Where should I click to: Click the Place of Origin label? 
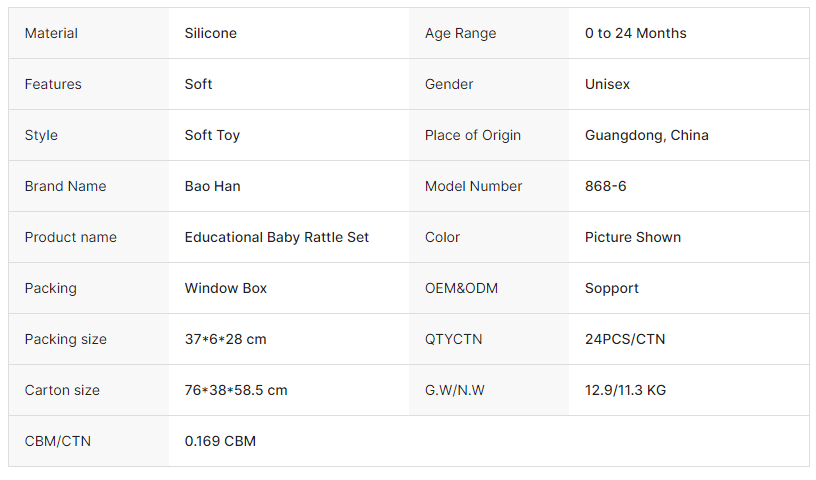[473, 135]
